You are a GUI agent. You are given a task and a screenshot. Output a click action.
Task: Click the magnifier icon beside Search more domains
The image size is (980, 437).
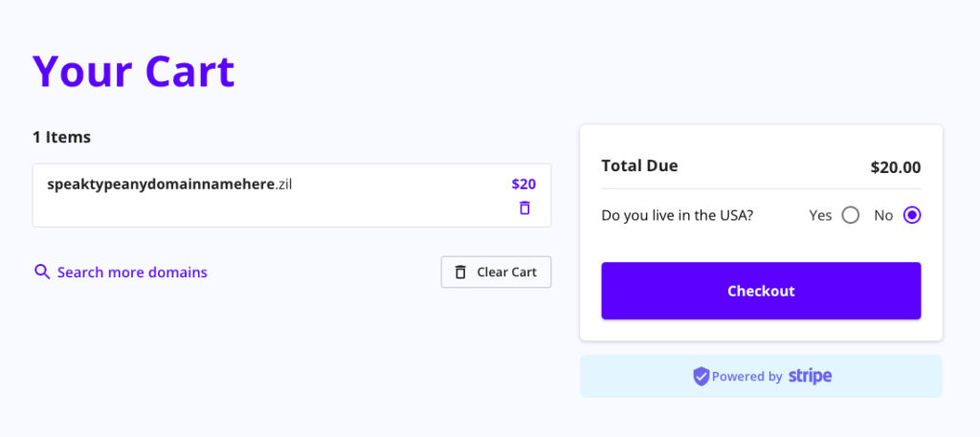pyautogui.click(x=42, y=272)
